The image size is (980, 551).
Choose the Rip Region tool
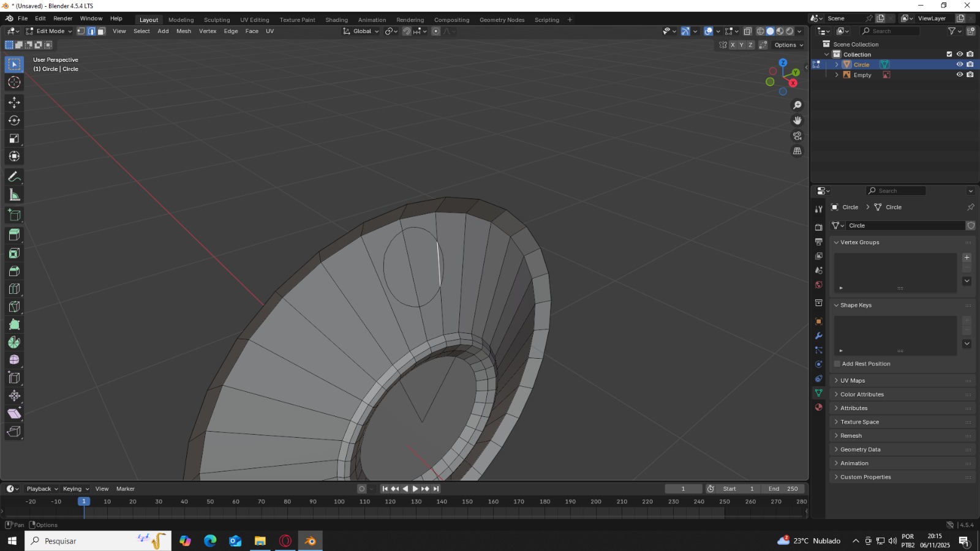14,432
